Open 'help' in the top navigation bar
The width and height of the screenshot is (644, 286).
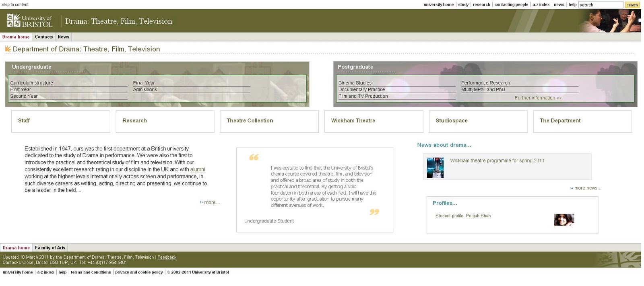click(x=572, y=5)
